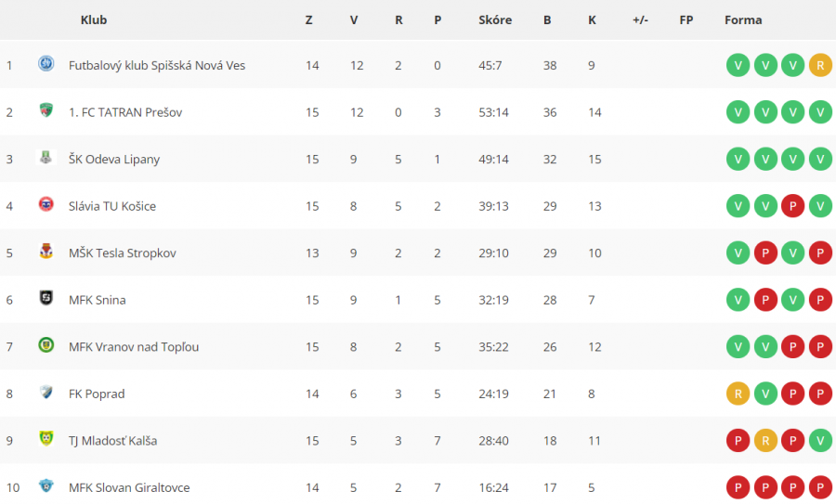This screenshot has height=504, width=836.
Task: Click the orange R form badge for Spišská Nová Ves
Action: (x=820, y=65)
